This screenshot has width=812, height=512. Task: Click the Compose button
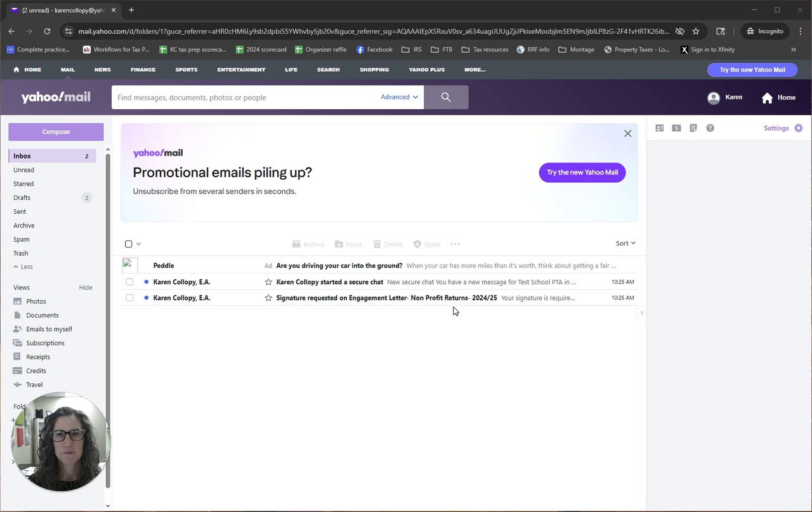(x=56, y=132)
